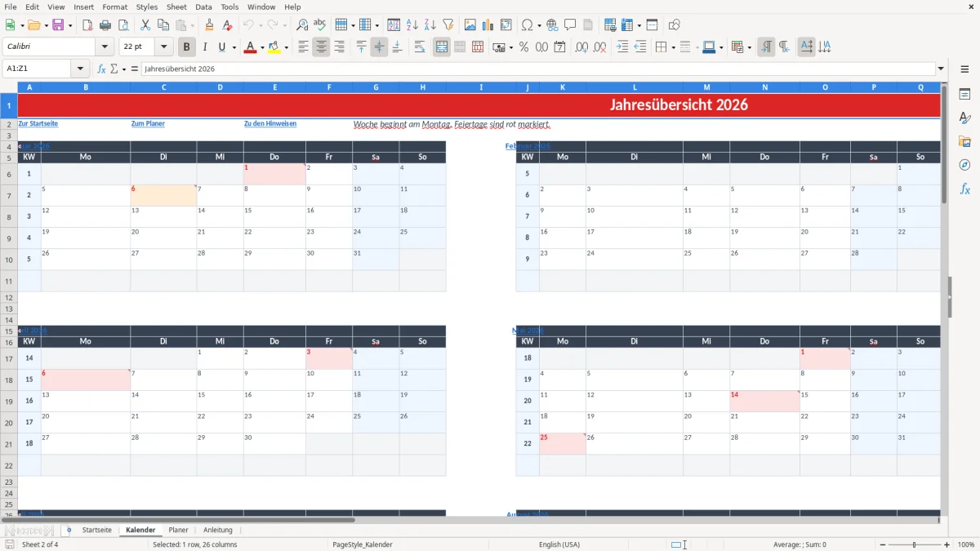The height and width of the screenshot is (551, 980).
Task: Open font color dropdown arrow
Action: [x=263, y=47]
